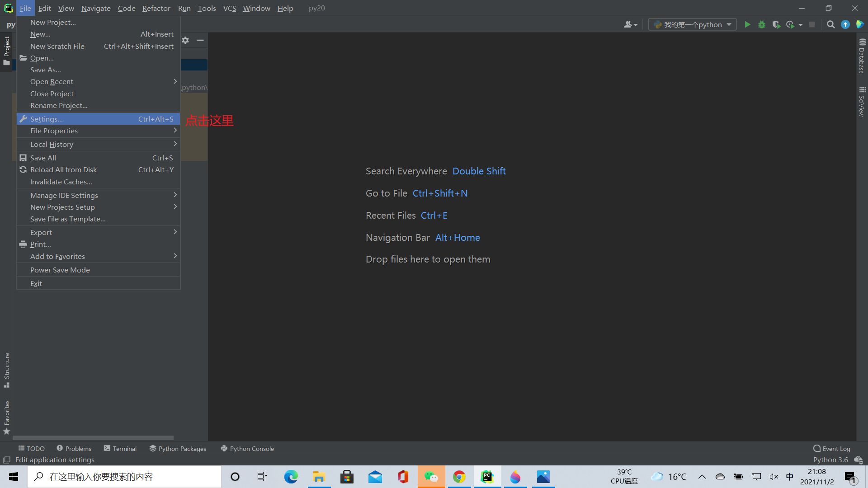The height and width of the screenshot is (488, 868).
Task: Click Python 3.6 interpreter status
Action: point(830,460)
